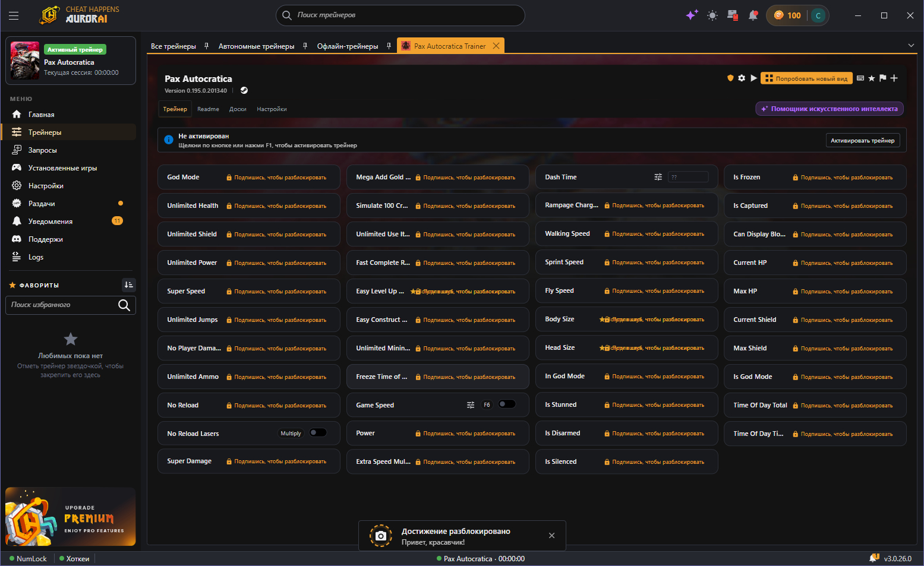The height and width of the screenshot is (566, 924).
Task: Click the play icon in trainer header
Action: click(753, 78)
